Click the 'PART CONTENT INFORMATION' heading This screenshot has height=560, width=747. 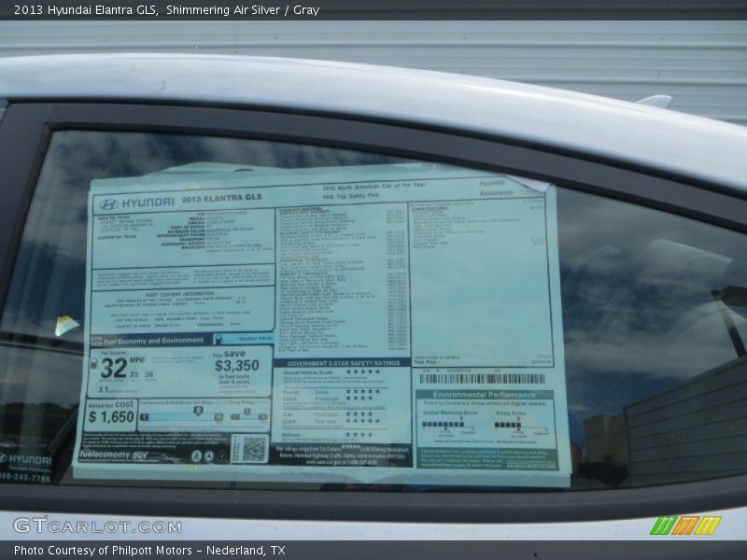(x=180, y=294)
